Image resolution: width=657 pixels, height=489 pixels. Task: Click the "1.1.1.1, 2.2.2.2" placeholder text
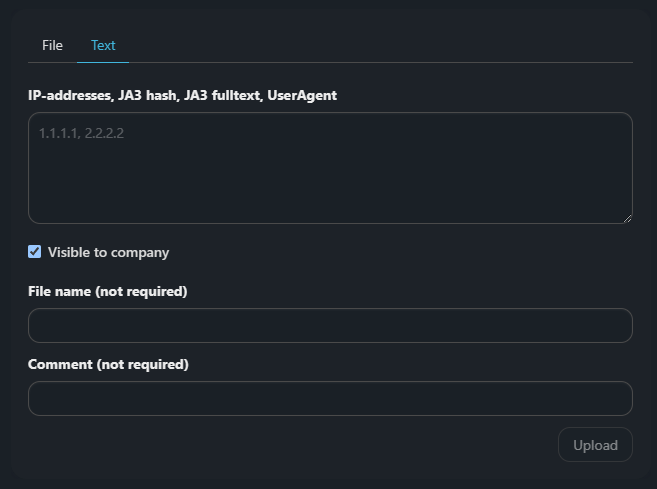(x=82, y=133)
